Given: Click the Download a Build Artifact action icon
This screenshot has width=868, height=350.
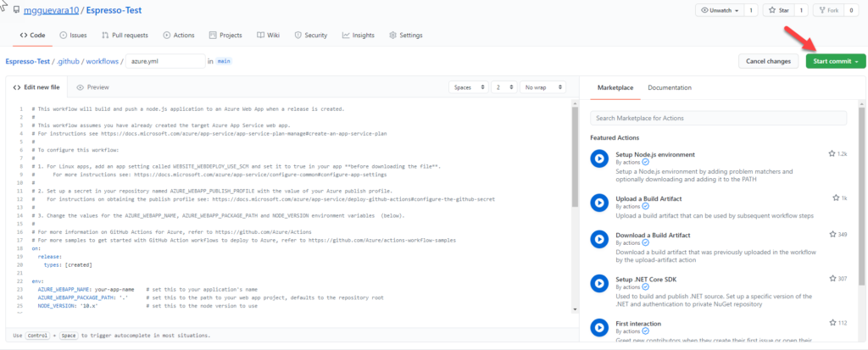Looking at the screenshot, I should [x=599, y=239].
